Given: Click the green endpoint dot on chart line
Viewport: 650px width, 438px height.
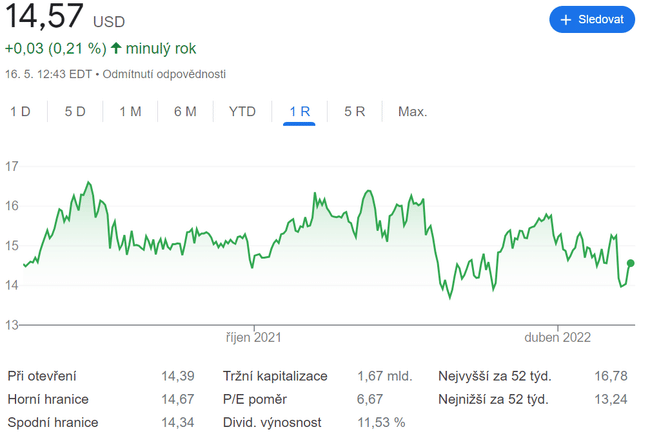Looking at the screenshot, I should (x=630, y=263).
